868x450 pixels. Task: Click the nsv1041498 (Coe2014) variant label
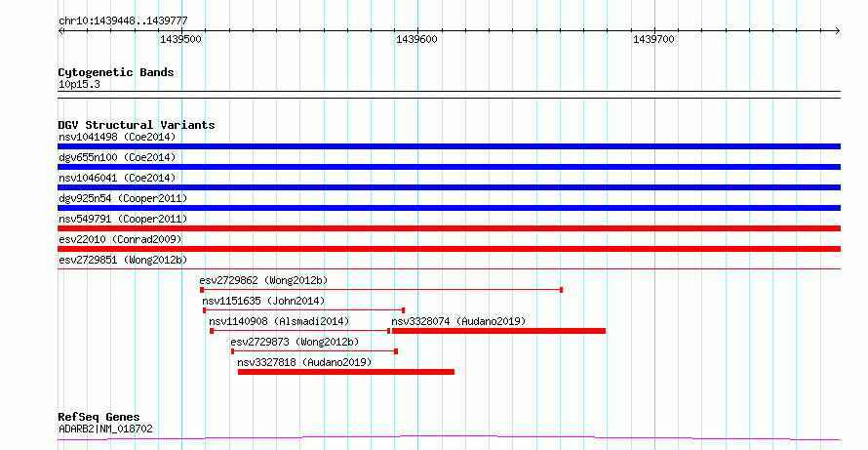click(117, 137)
